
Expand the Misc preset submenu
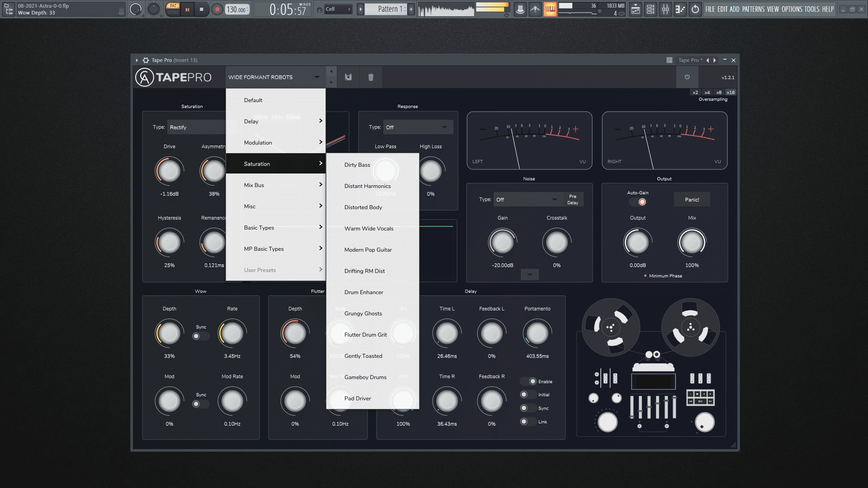click(276, 206)
